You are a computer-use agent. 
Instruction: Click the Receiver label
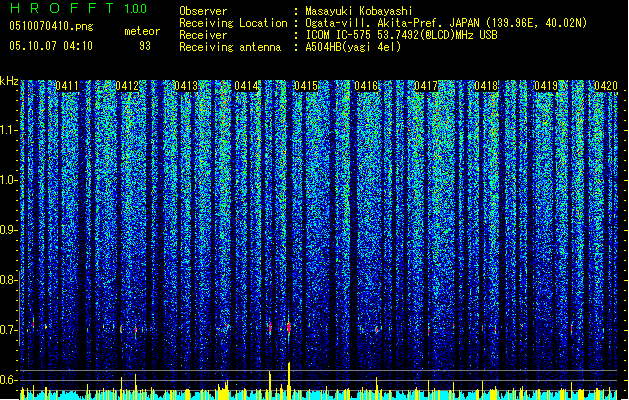[203, 35]
